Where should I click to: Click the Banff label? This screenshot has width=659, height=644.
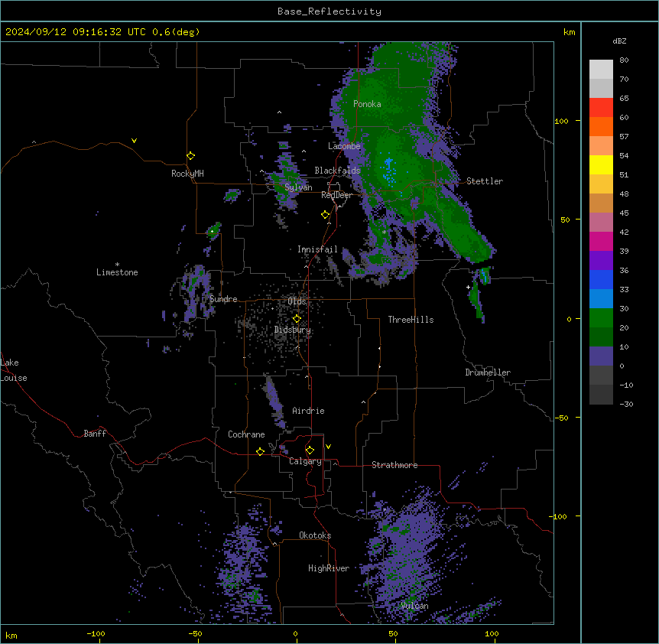(95, 434)
